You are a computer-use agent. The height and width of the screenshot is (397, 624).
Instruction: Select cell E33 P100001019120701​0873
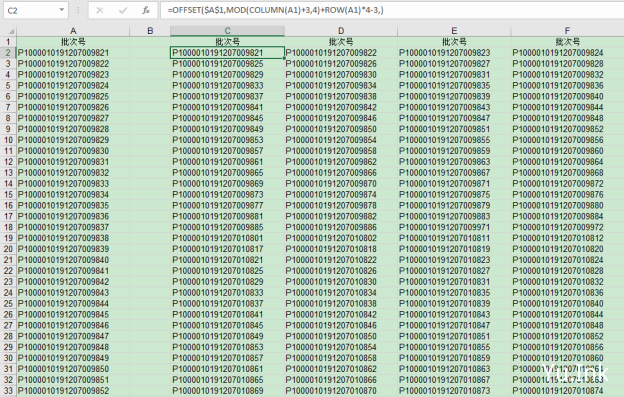tap(454, 391)
